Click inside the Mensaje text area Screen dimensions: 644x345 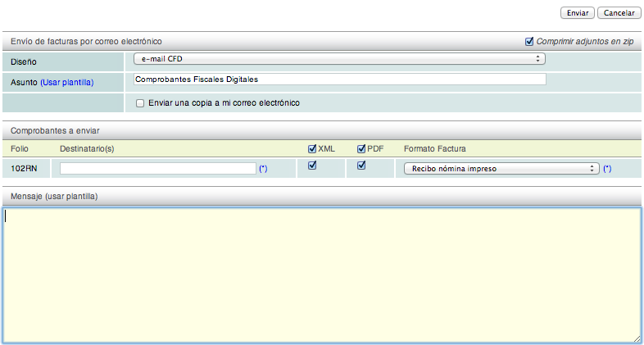click(x=321, y=275)
